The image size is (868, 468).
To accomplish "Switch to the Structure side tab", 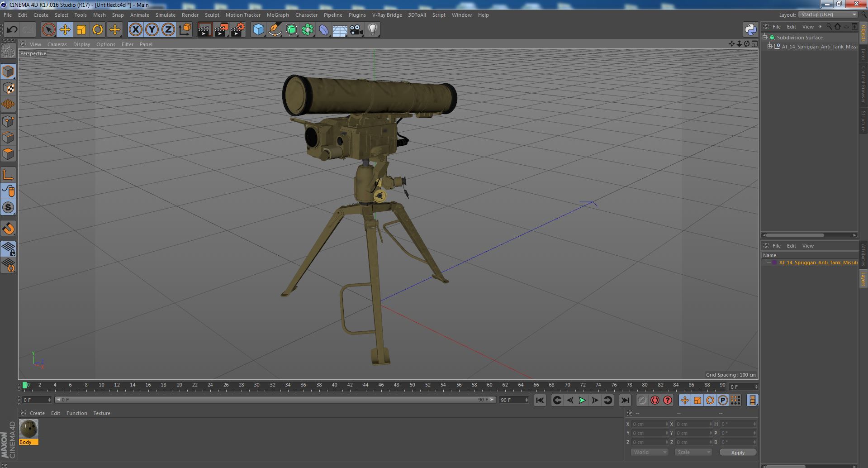I will coord(863,121).
